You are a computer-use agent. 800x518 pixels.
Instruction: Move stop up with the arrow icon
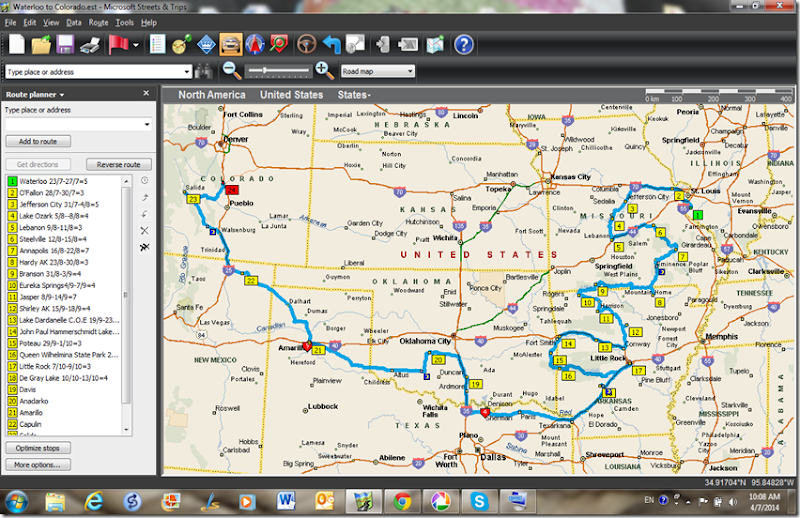(x=145, y=198)
